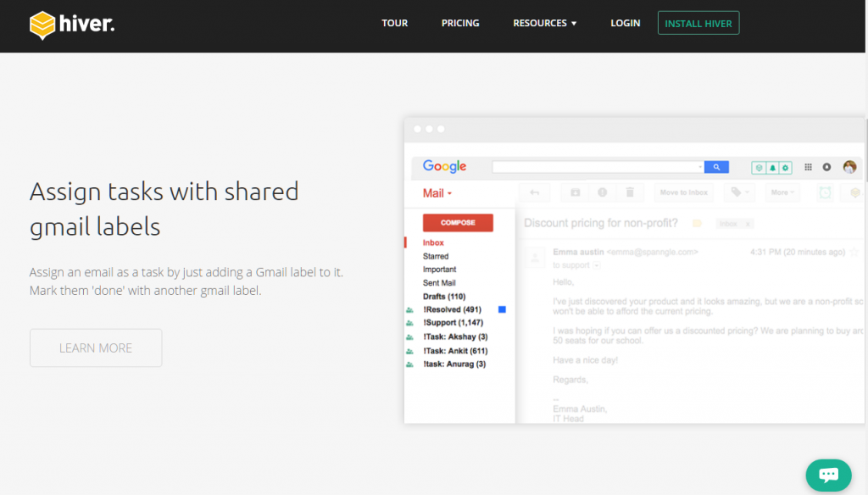868x495 pixels.
Task: Click the sender avatar beside Emma austin
Action: click(x=536, y=258)
